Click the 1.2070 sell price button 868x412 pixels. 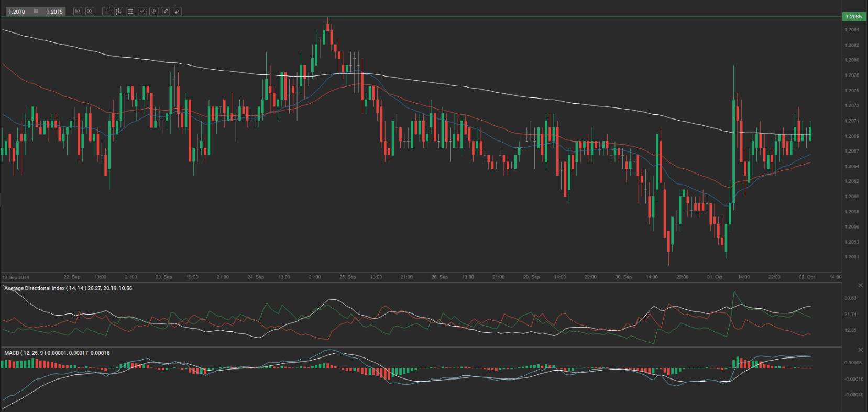tap(17, 12)
